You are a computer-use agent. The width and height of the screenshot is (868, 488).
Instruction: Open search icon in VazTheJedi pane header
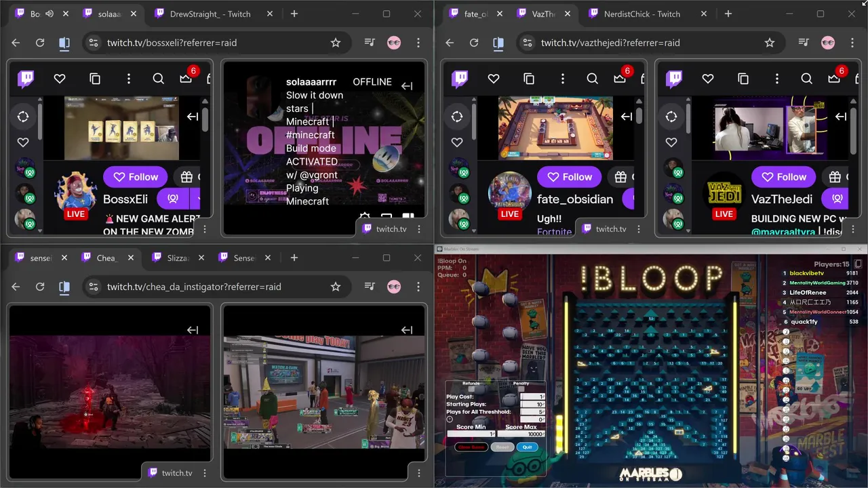(x=806, y=79)
